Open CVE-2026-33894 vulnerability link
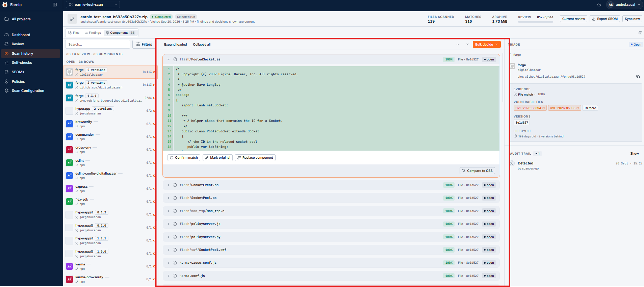Image resolution: width=644 pixels, height=287 pixels. [530, 108]
